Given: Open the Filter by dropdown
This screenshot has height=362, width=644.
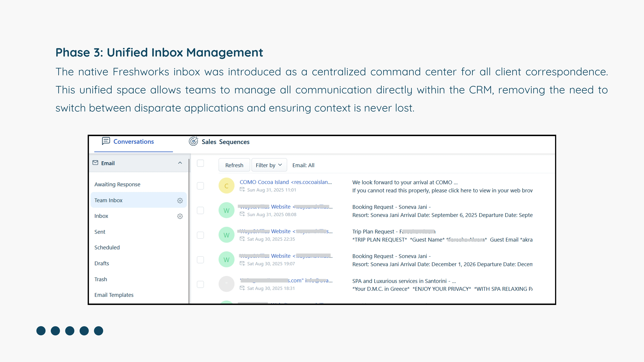Looking at the screenshot, I should 269,165.
